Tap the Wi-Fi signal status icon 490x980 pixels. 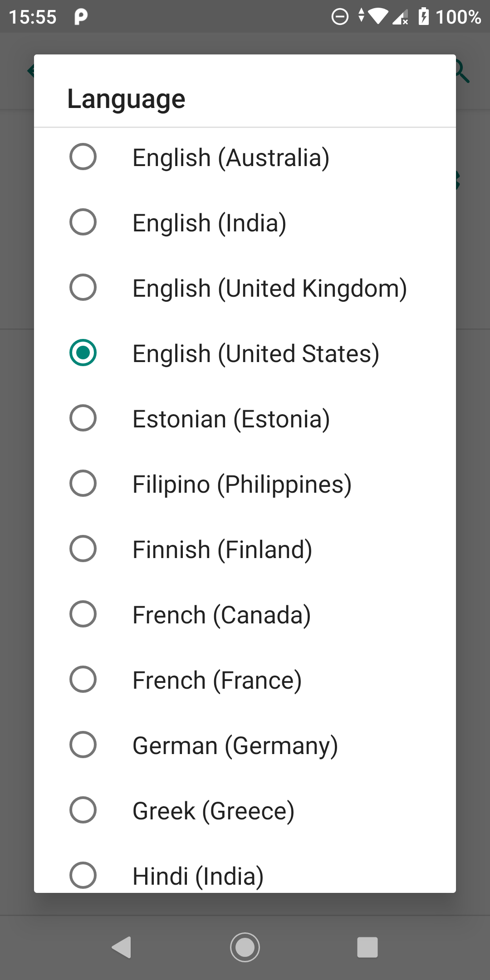click(x=377, y=17)
